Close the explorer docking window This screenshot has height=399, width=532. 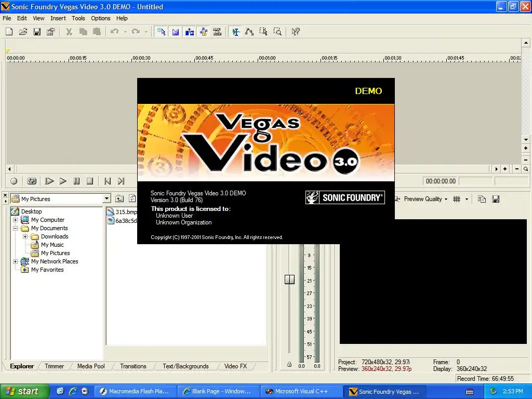pos(5,195)
